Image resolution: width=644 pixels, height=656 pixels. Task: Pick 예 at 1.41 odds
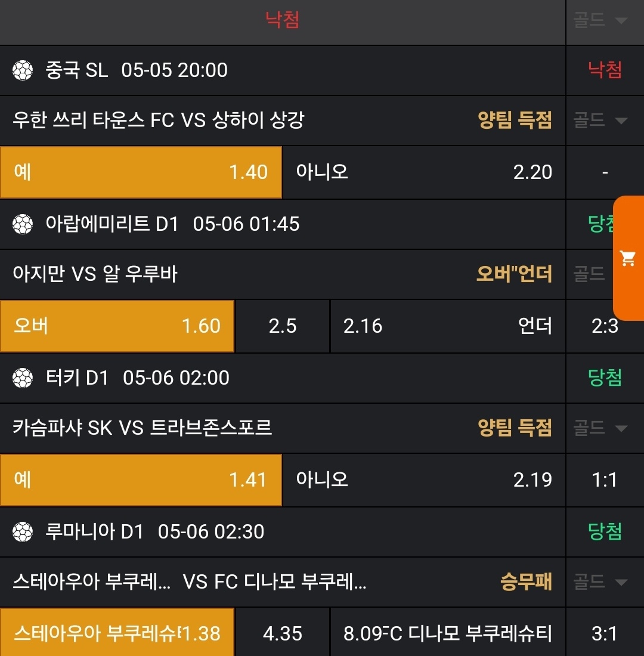pos(141,480)
